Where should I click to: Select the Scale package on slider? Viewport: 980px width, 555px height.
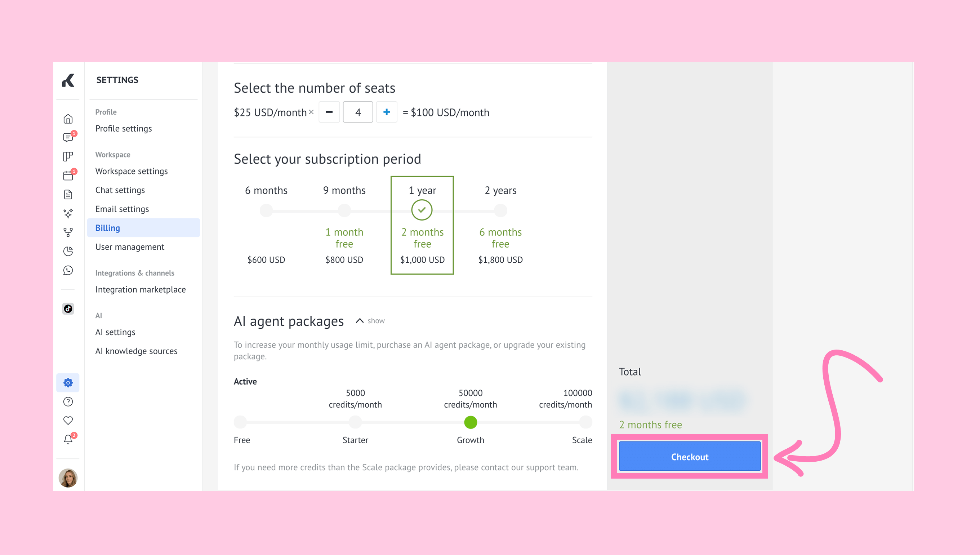(x=585, y=422)
